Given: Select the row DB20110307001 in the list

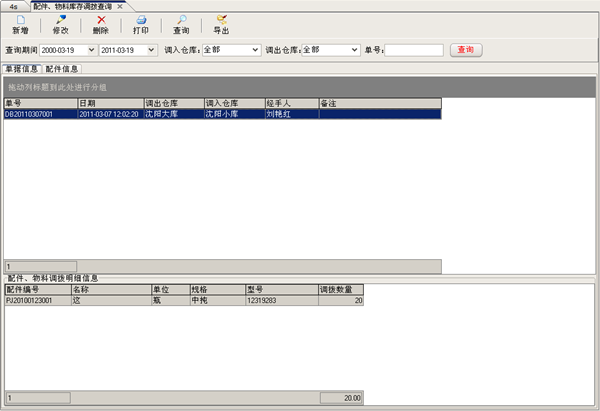Looking at the screenshot, I should click(38, 114).
